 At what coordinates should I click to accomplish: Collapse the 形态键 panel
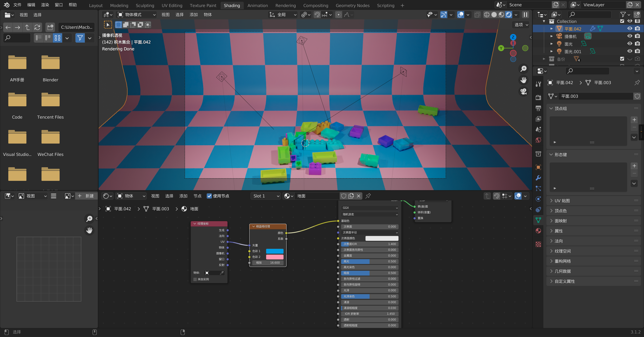point(594,155)
